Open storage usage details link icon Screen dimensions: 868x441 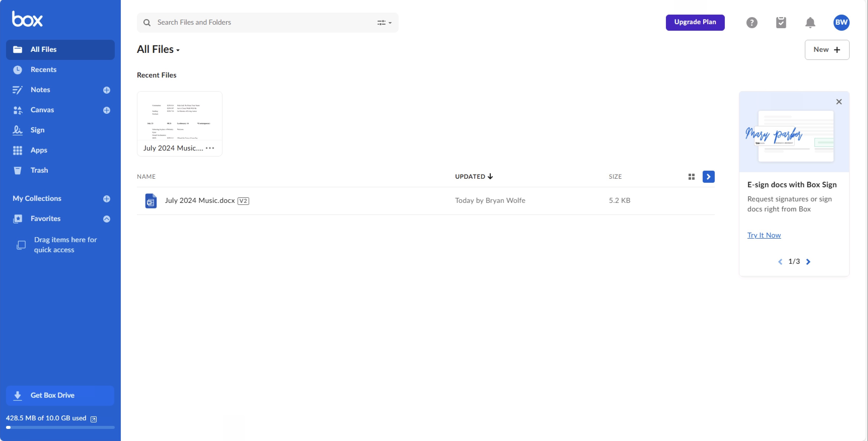(x=94, y=419)
